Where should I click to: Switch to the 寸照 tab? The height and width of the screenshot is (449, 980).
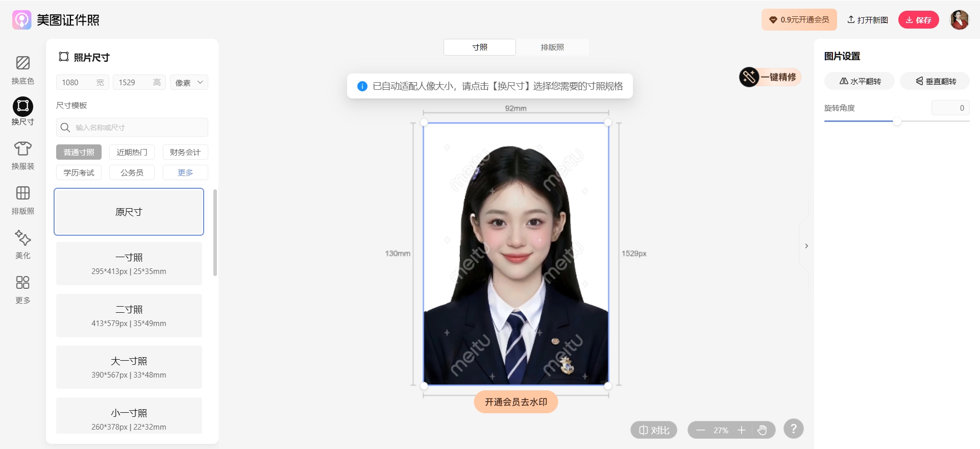(x=480, y=47)
